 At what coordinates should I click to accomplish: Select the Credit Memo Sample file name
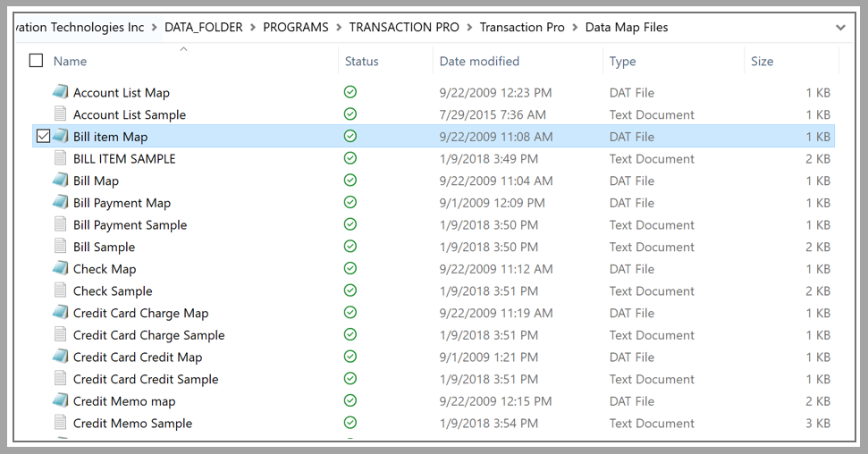133,424
